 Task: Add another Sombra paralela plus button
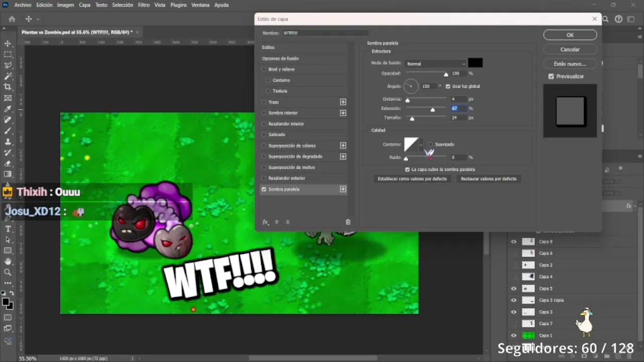coord(343,190)
